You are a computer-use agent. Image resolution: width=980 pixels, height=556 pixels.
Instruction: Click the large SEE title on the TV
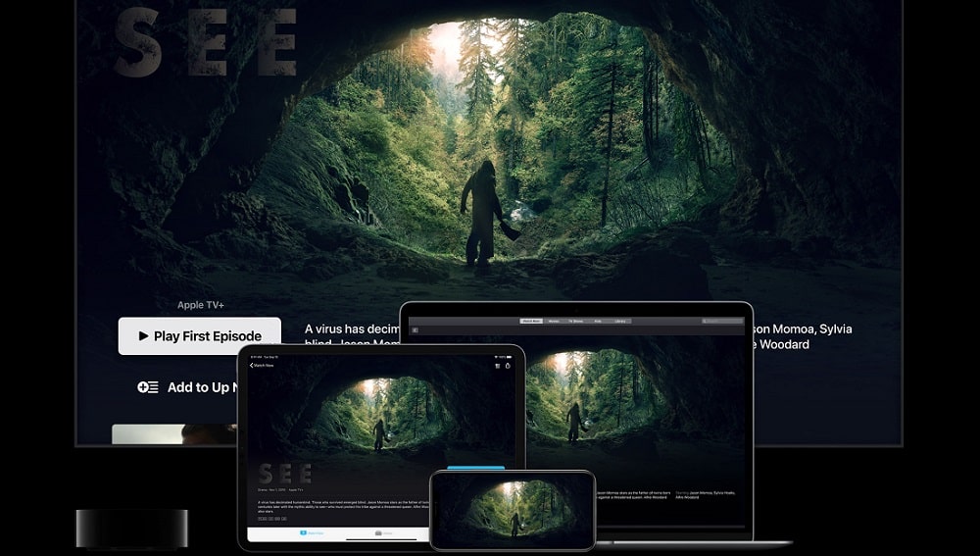point(206,42)
